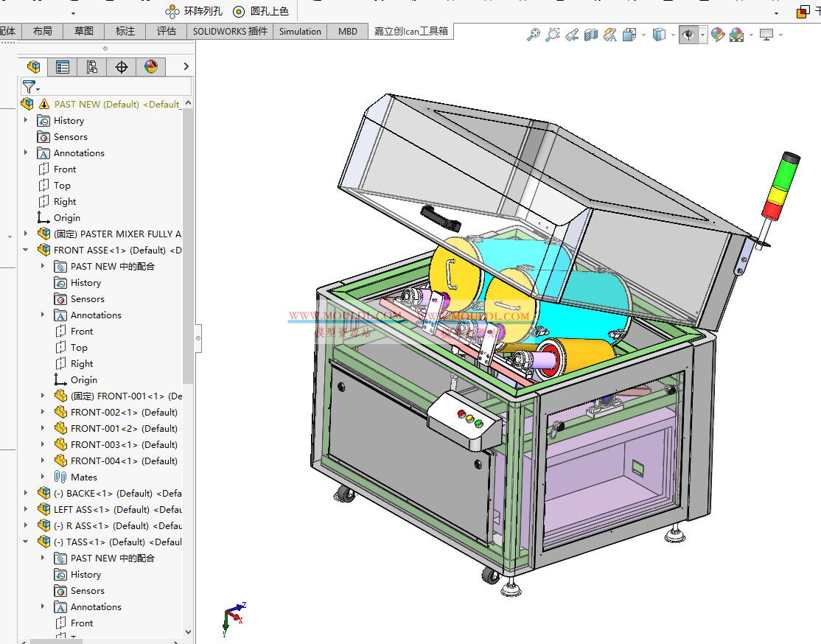821x644 pixels.
Task: Open the 嘉立创lcan工具箱 ribbon tab
Action: pyautogui.click(x=410, y=31)
